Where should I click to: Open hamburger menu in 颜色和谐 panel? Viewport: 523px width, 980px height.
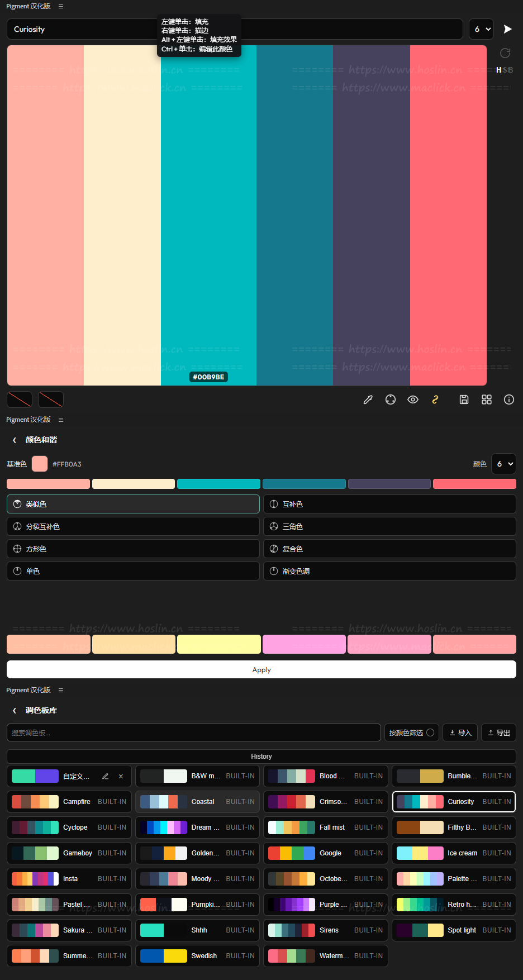point(61,420)
